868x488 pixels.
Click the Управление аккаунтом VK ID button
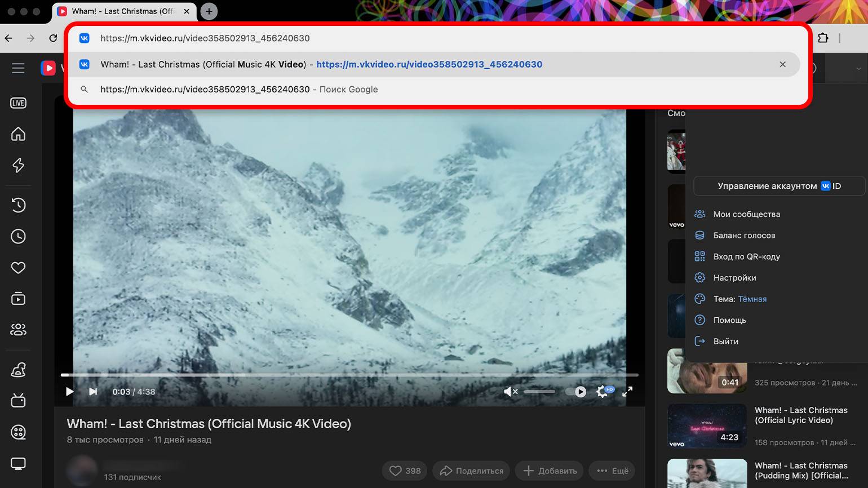click(778, 186)
